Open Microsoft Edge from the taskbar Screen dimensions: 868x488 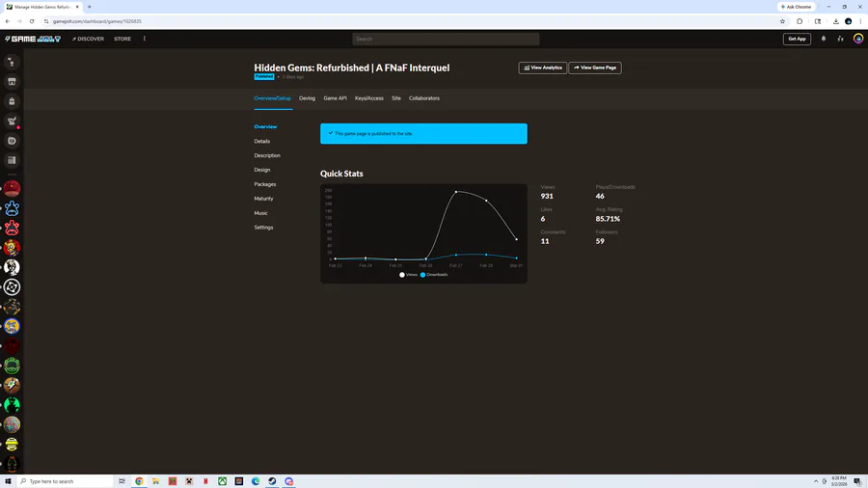[256, 481]
